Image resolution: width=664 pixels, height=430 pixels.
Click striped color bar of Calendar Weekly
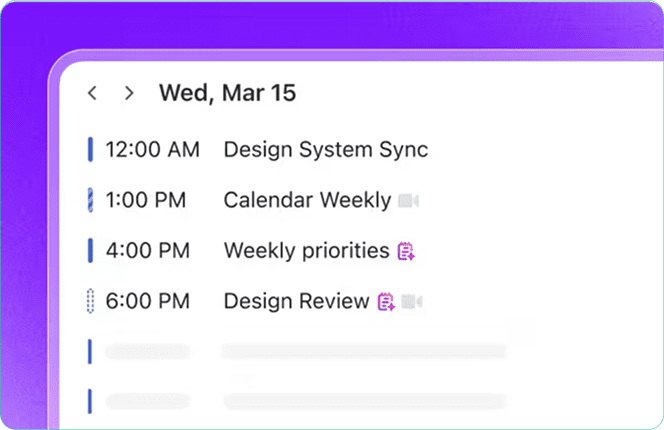tap(90, 200)
